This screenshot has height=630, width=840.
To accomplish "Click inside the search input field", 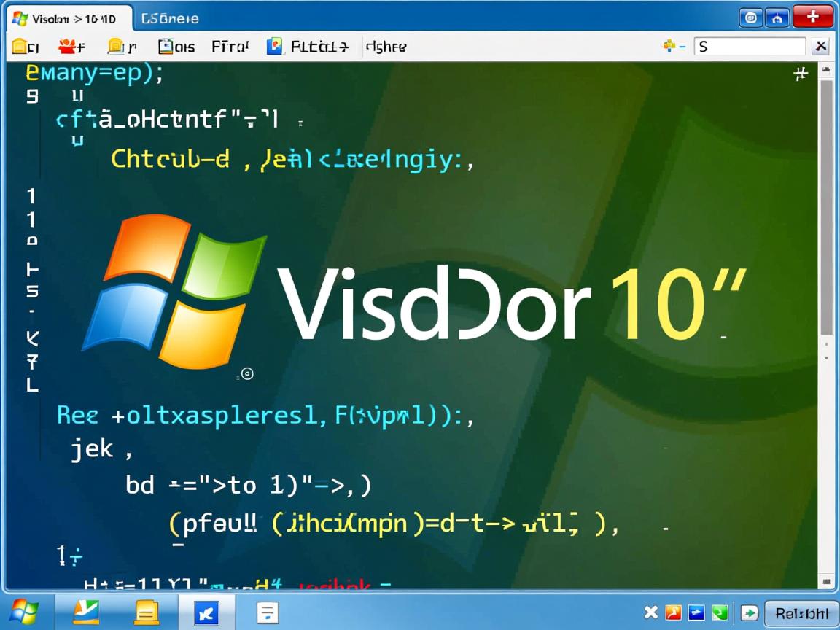I will (x=750, y=47).
